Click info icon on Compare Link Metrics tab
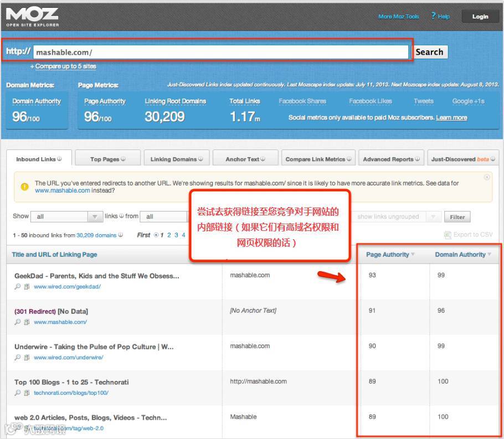Image resolution: width=504 pixels, height=439 pixels. click(x=349, y=159)
